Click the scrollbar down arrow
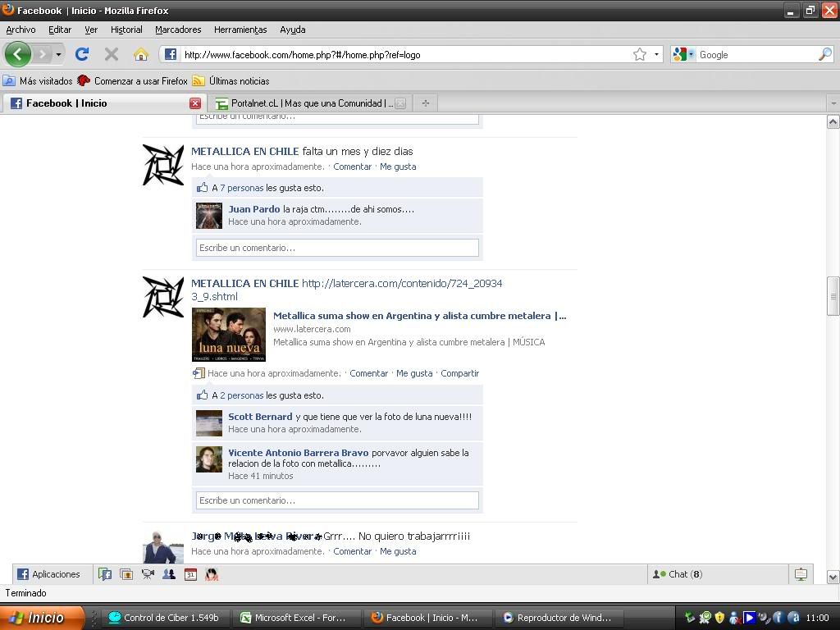840x630 pixels. tap(833, 577)
